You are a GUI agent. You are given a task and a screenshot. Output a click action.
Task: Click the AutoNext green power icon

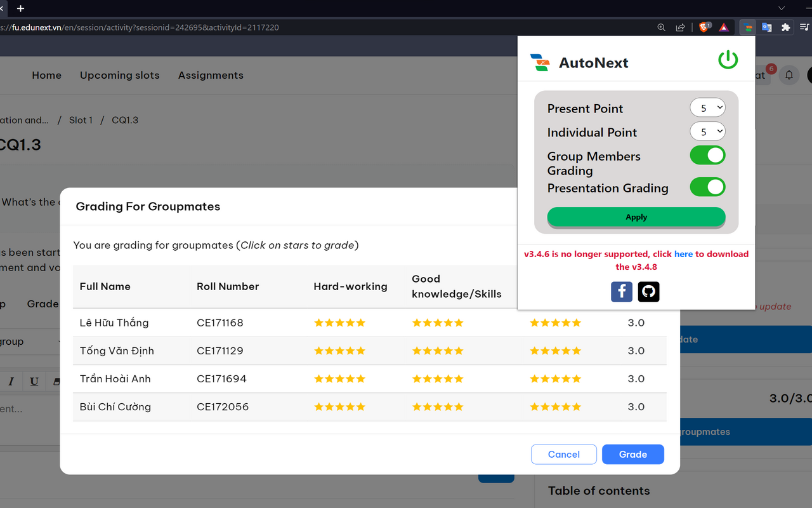(x=728, y=60)
